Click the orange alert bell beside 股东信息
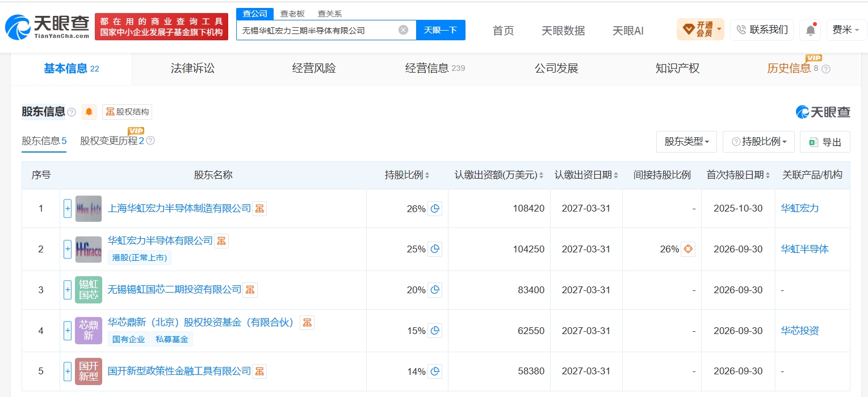The width and height of the screenshot is (868, 397). (x=89, y=112)
